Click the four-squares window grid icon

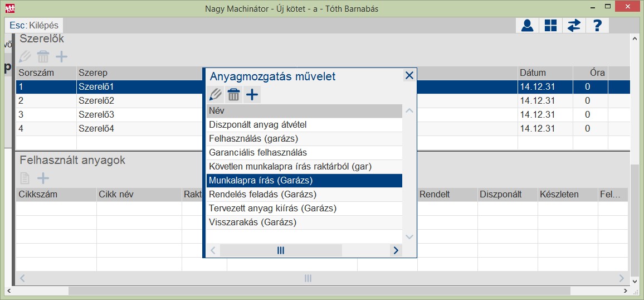point(550,26)
